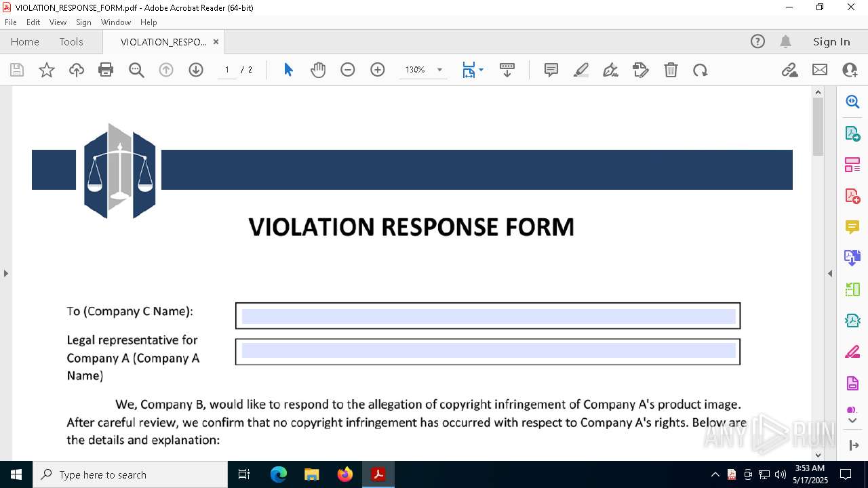
Task: Print the document via printer icon
Action: click(x=106, y=70)
